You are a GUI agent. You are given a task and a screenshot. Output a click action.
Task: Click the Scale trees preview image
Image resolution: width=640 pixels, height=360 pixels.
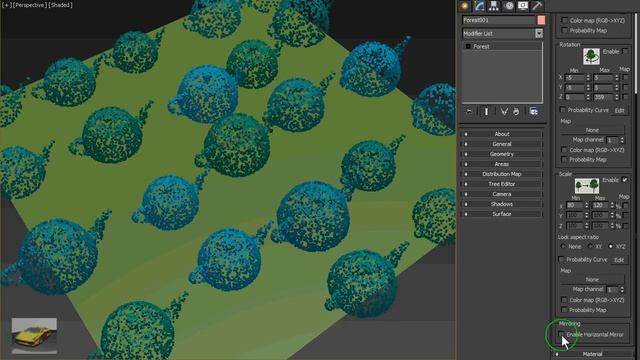click(x=587, y=186)
